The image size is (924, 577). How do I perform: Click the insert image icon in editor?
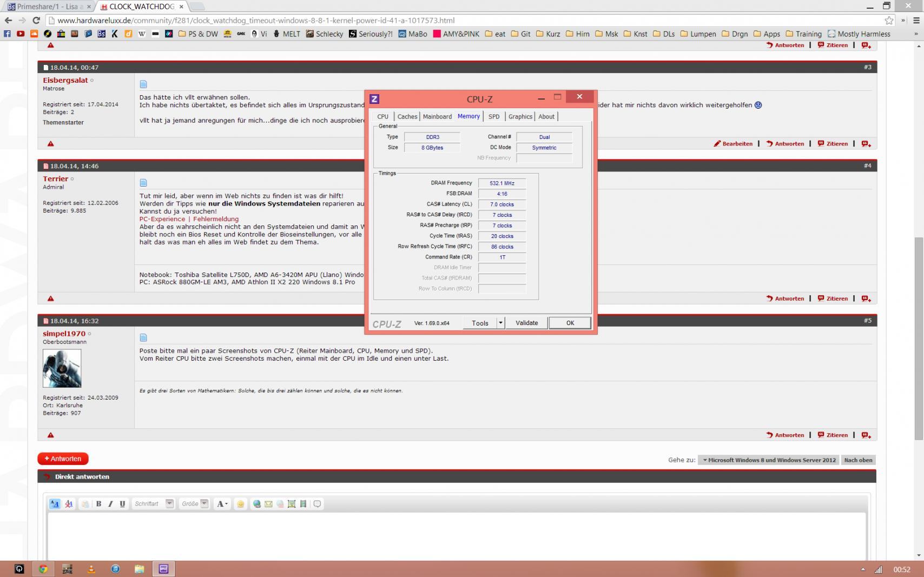click(292, 504)
